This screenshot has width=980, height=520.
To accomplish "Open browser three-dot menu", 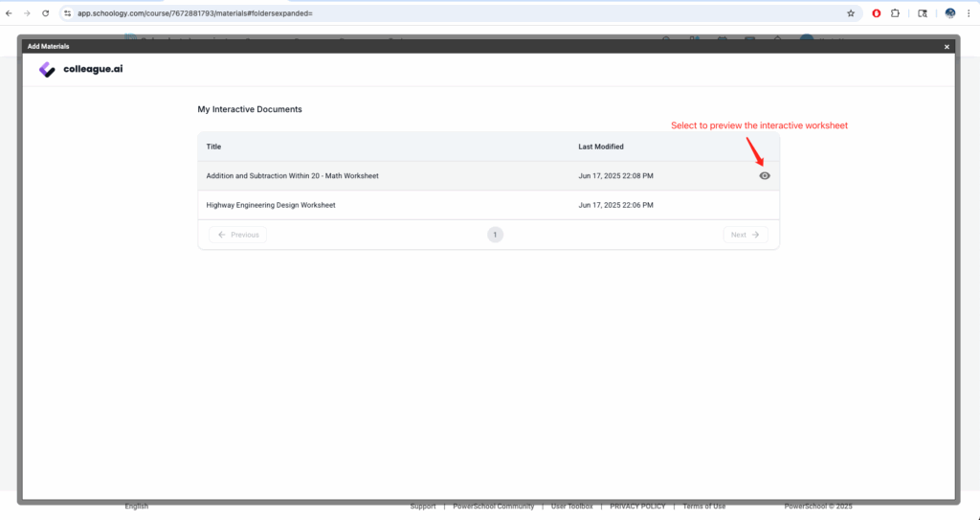I will click(x=969, y=13).
